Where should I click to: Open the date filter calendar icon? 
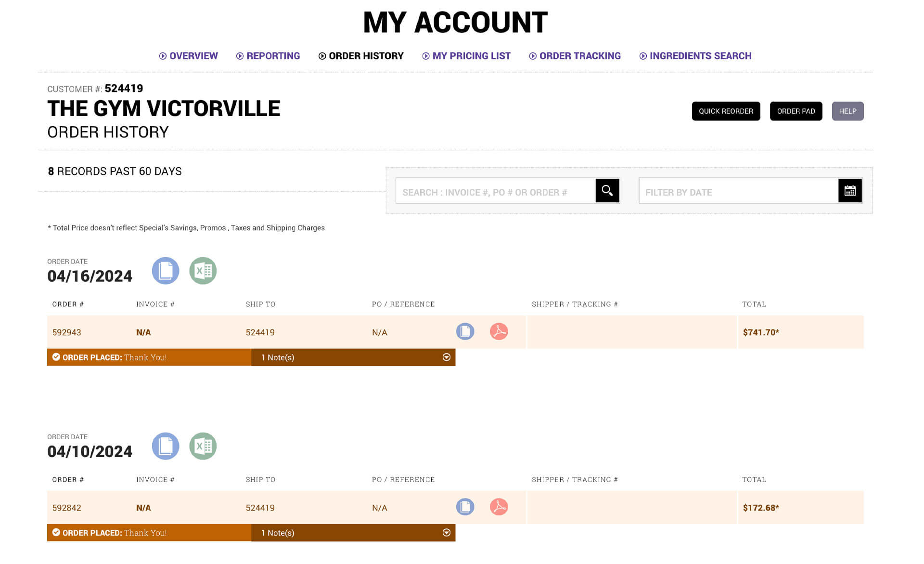[849, 191]
